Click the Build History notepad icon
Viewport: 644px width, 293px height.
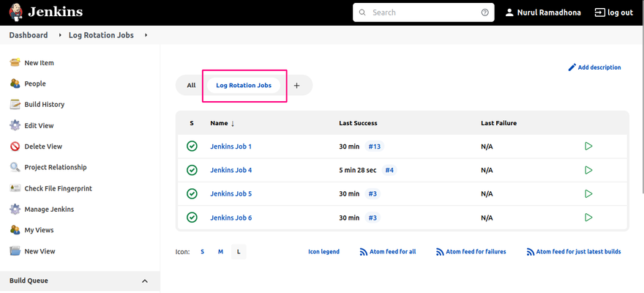(x=15, y=104)
